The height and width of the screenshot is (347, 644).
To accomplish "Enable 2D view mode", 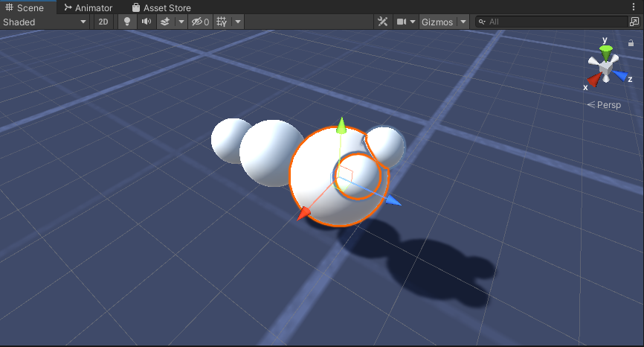I will [x=103, y=22].
